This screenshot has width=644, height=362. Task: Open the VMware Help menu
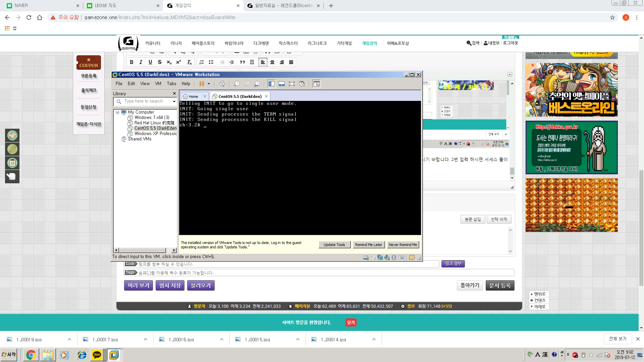186,84
